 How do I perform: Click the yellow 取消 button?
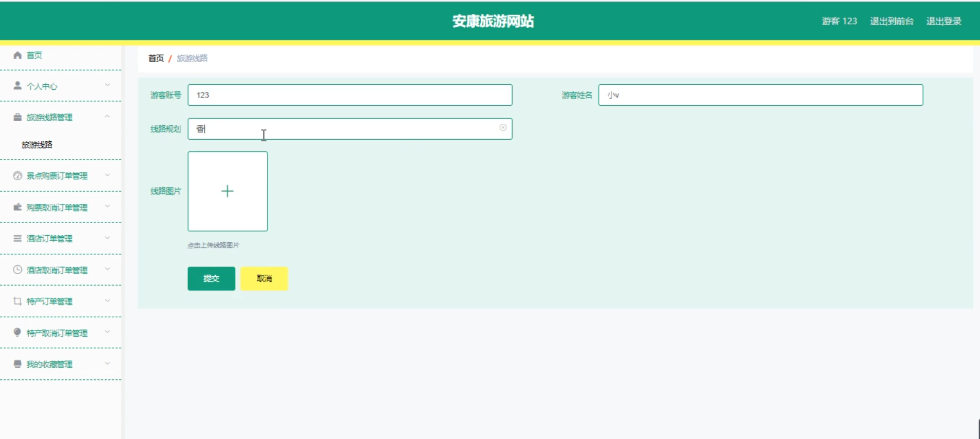tap(264, 278)
